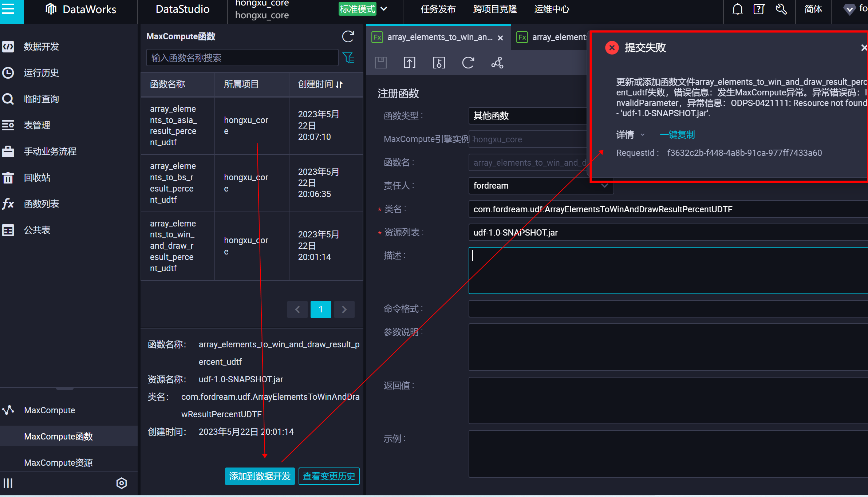This screenshot has height=497, width=868.
Task: Open 临时查询 in the sidebar
Action: pos(41,99)
